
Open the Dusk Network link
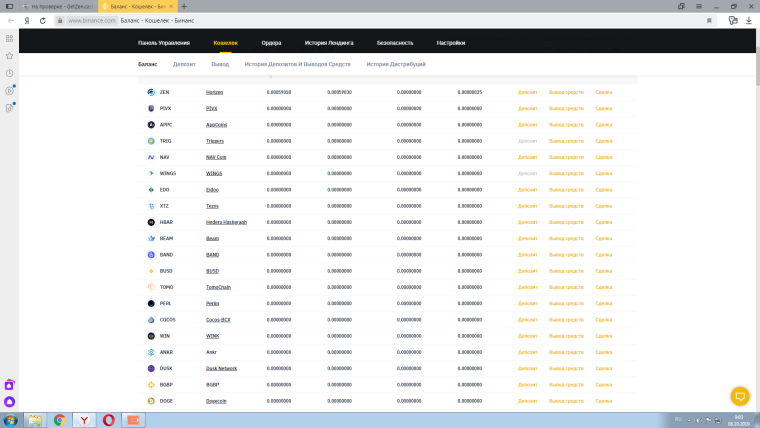click(x=222, y=368)
